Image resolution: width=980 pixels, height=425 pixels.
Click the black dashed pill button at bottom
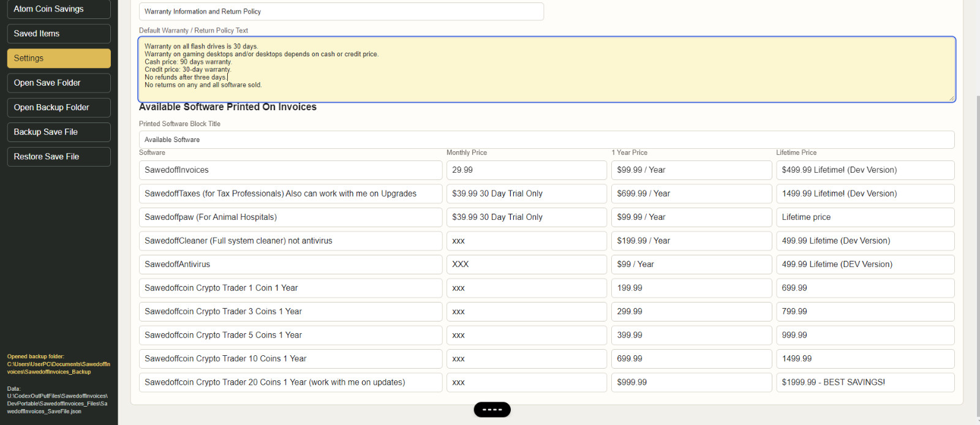pyautogui.click(x=492, y=410)
